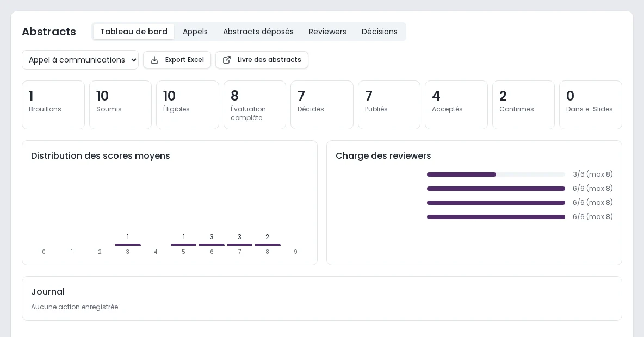Screen dimensions: 644x337
Task: Select the Reviewers tab
Action: click(x=327, y=32)
